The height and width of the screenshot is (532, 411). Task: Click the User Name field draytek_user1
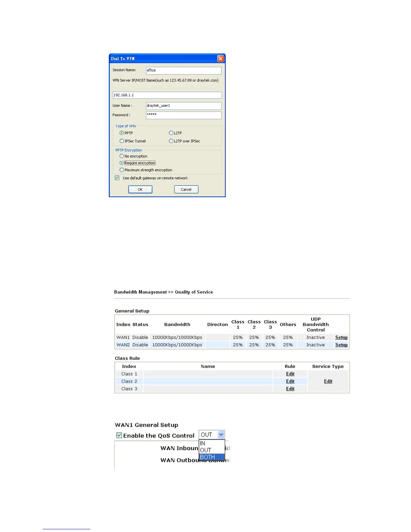point(184,106)
